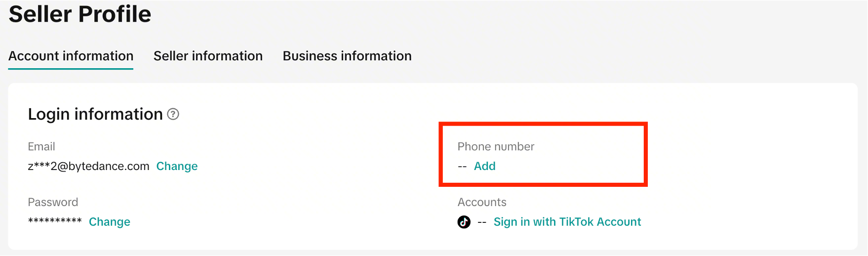Click the TikTok logo icon

tap(464, 222)
